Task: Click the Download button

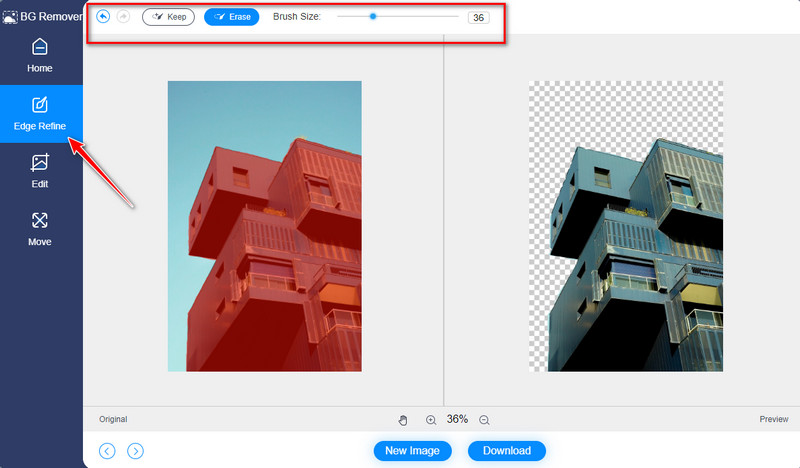Action: coord(506,451)
